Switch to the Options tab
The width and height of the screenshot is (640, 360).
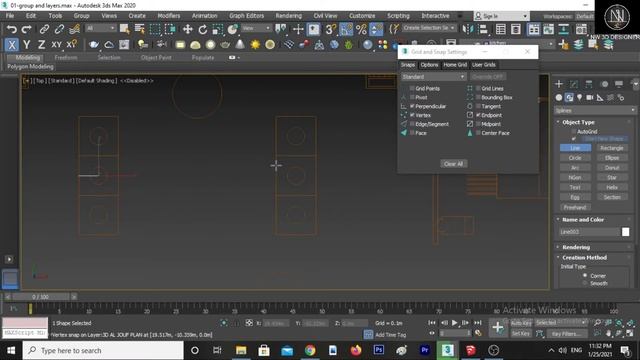[x=429, y=65]
